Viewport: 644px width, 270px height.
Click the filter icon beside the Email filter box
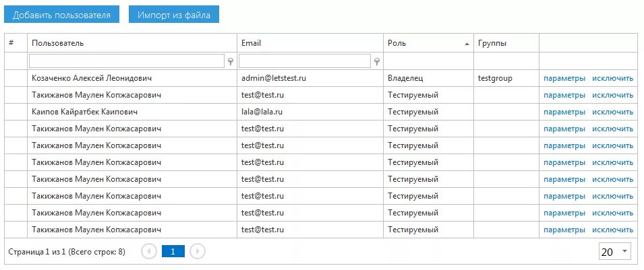pyautogui.click(x=377, y=61)
